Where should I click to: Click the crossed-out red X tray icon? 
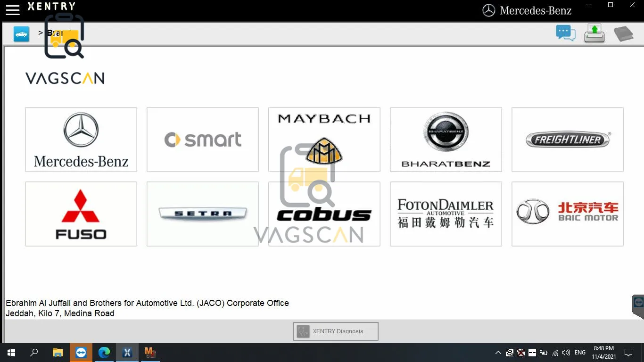521,353
